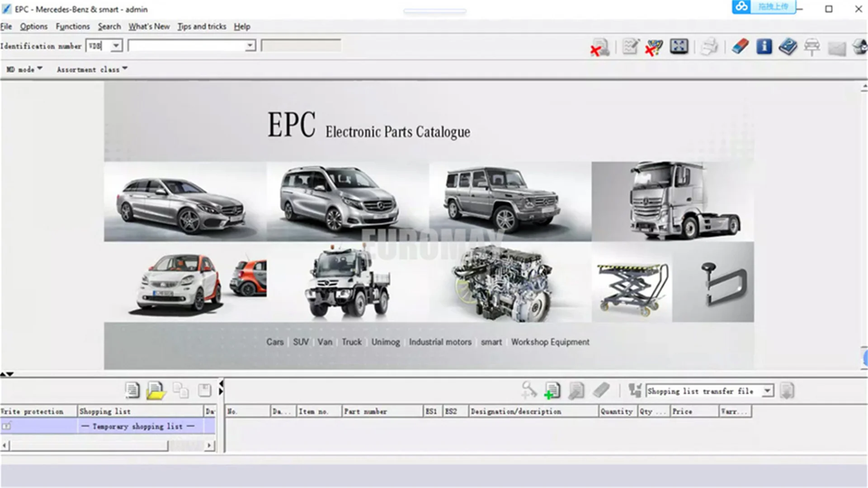The image size is (868, 488).
Task: Click the printer icon in toolbar
Action: click(x=709, y=47)
